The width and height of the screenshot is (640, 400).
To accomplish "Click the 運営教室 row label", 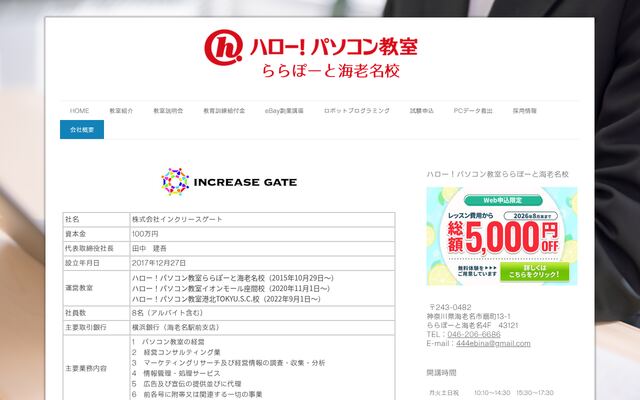I will (x=79, y=288).
